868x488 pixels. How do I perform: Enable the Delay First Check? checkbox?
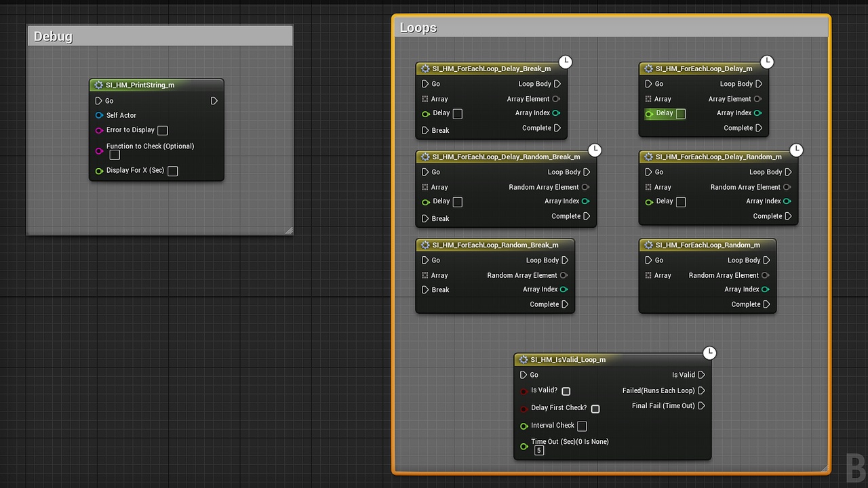[x=595, y=409]
